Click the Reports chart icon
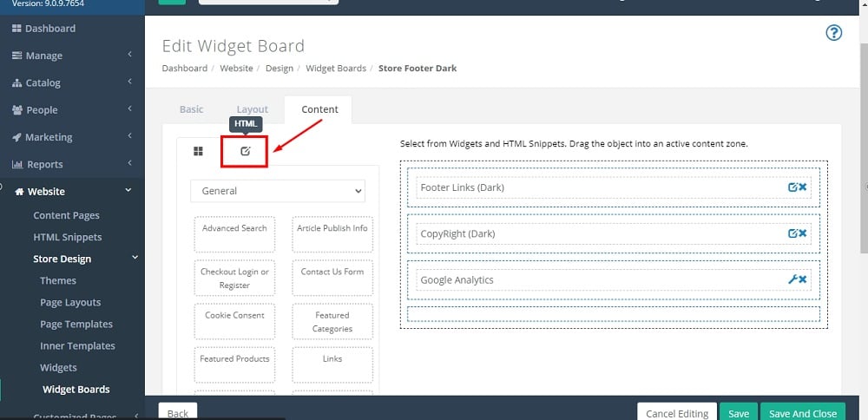 (17, 164)
